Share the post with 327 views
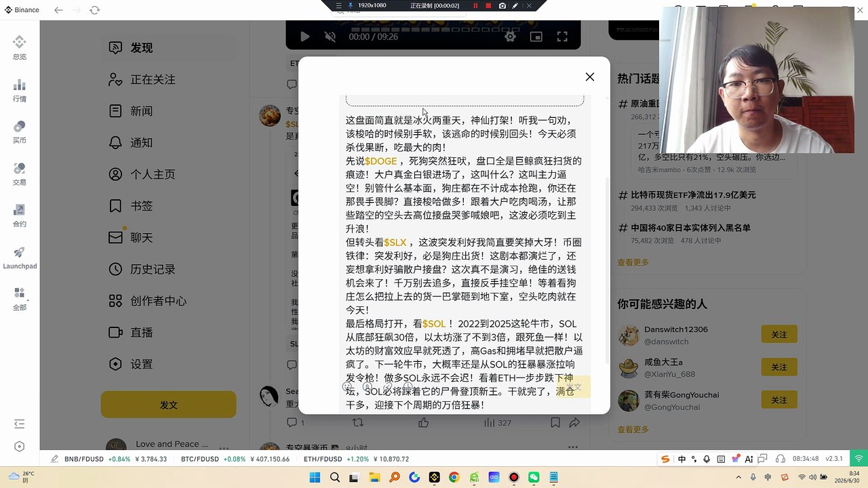This screenshot has height=488, width=868. (574, 422)
